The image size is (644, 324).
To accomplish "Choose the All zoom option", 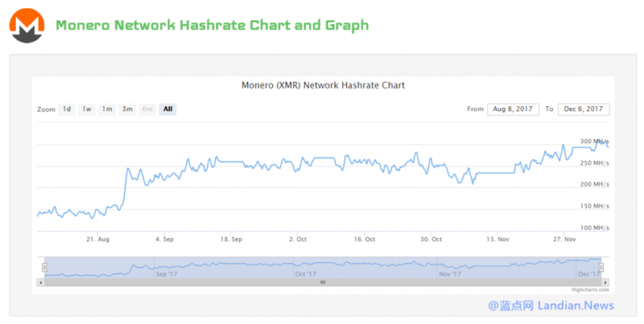I will pos(167,109).
